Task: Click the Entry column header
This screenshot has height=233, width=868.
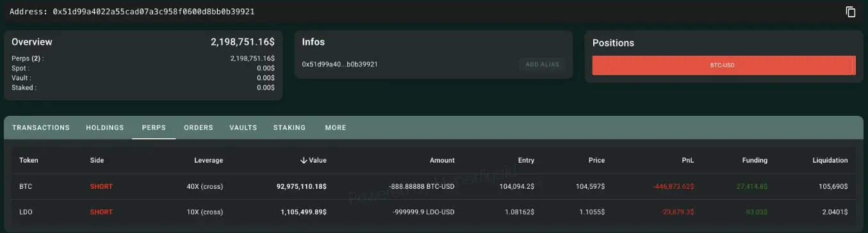Action: point(526,161)
